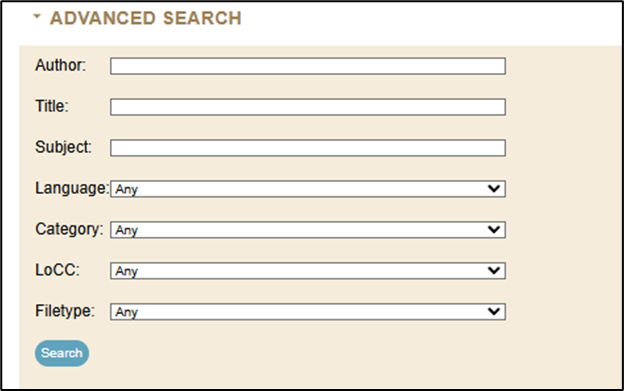624x391 pixels.
Task: Click the Author field label
Action: click(60, 65)
